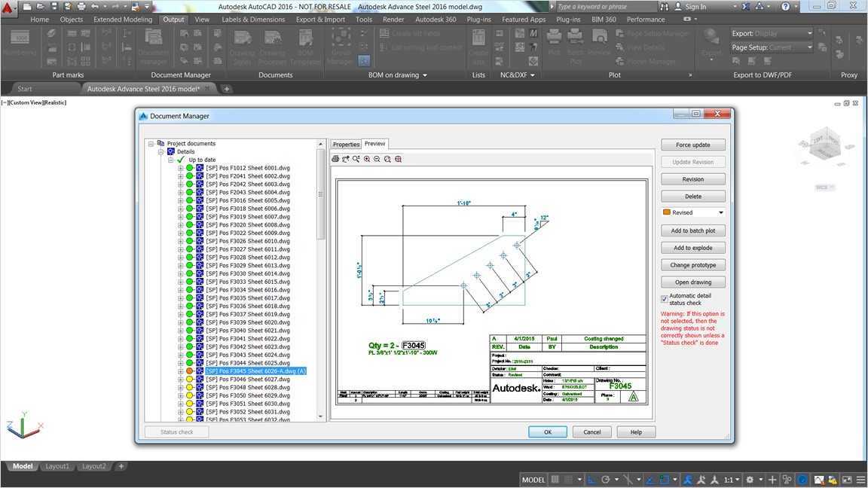
Task: Toggle polar tracking in status bar
Action: click(606, 480)
